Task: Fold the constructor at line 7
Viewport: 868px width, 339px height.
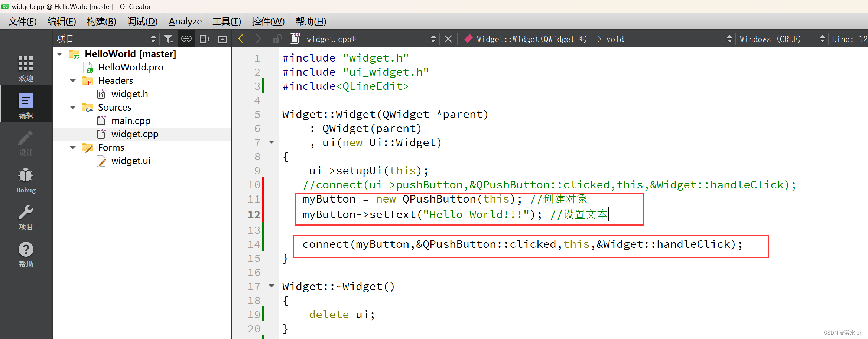Action: click(x=272, y=142)
